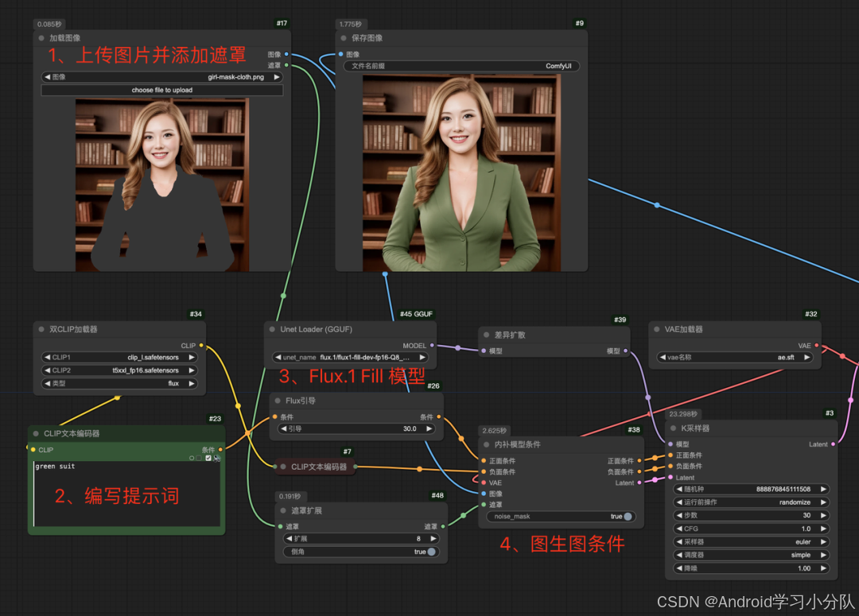Click the VAE input port on 内补模型条件
This screenshot has height=616, width=859.
tap(484, 482)
